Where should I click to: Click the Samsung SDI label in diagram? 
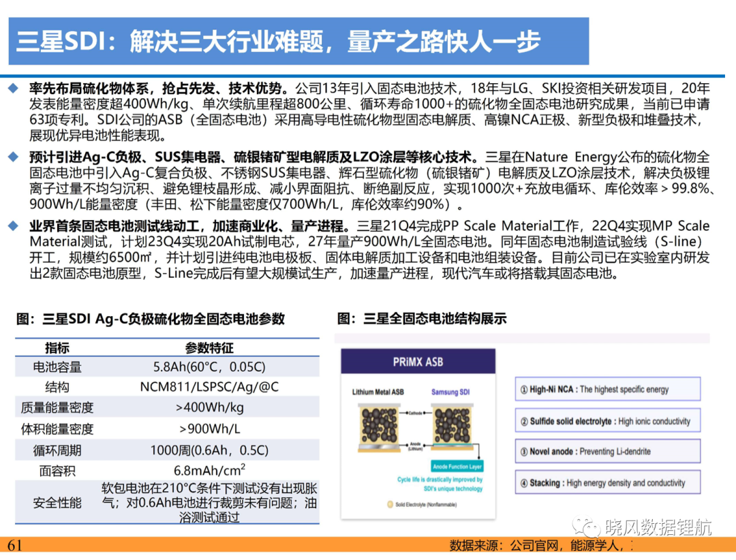click(450, 392)
